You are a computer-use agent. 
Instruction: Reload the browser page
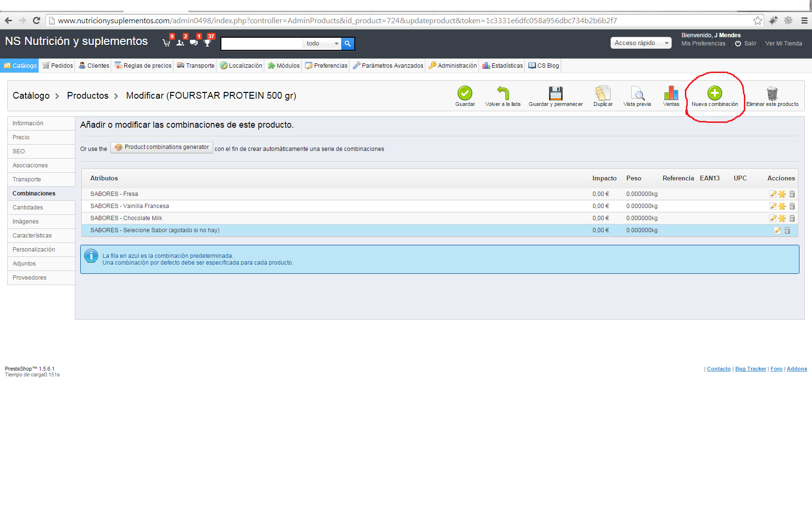[x=36, y=20]
